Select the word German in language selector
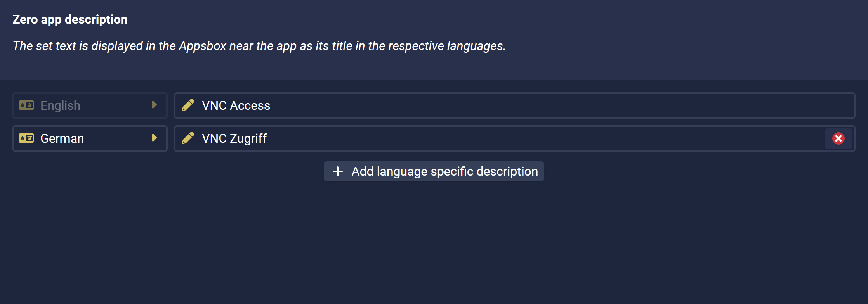The width and height of the screenshot is (868, 304). [x=62, y=138]
